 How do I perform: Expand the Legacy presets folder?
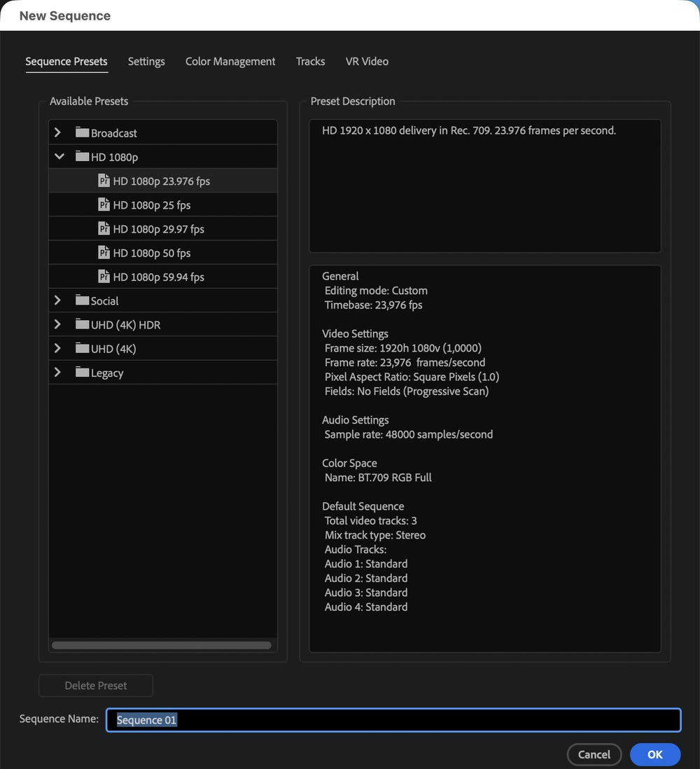point(58,372)
